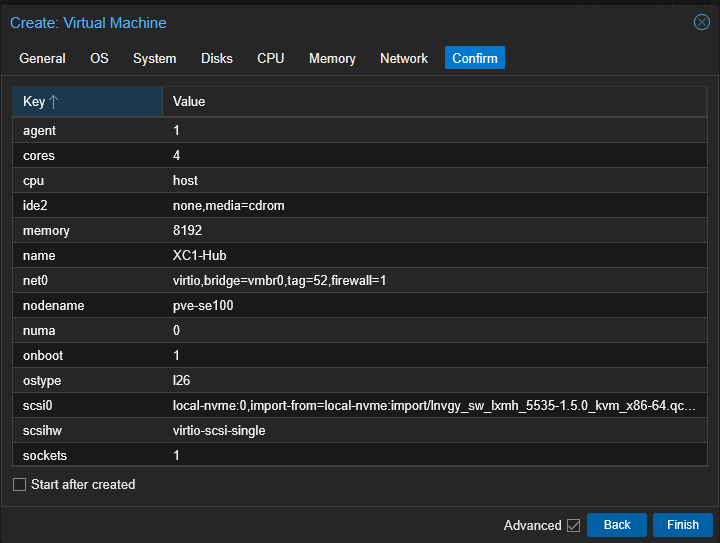Select the scsi0 row
The image size is (720, 543).
[360, 406]
